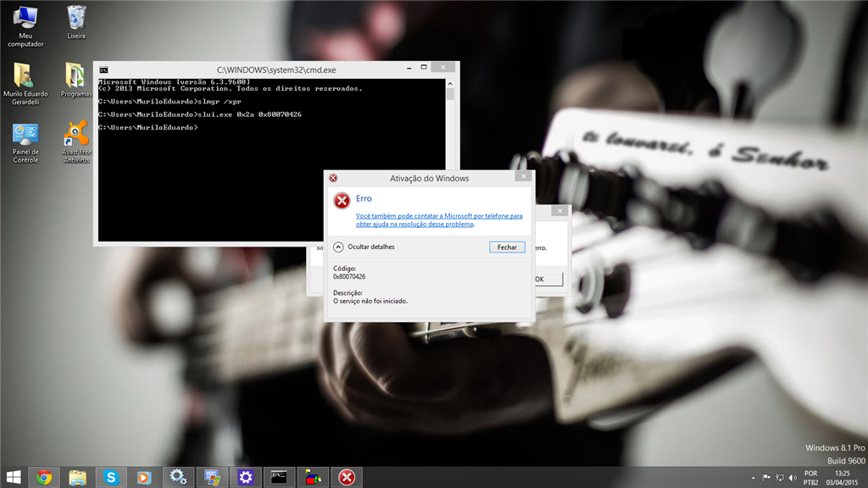The width and height of the screenshot is (868, 488).
Task: Click the cmd.exe vertical scrollbar thumb
Action: (x=450, y=94)
